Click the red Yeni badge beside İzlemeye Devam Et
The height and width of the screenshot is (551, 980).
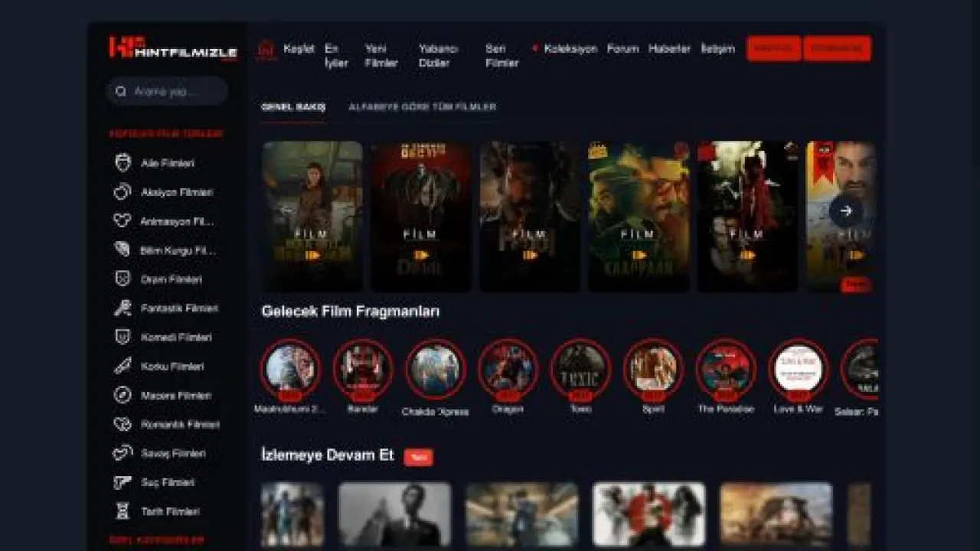418,457
